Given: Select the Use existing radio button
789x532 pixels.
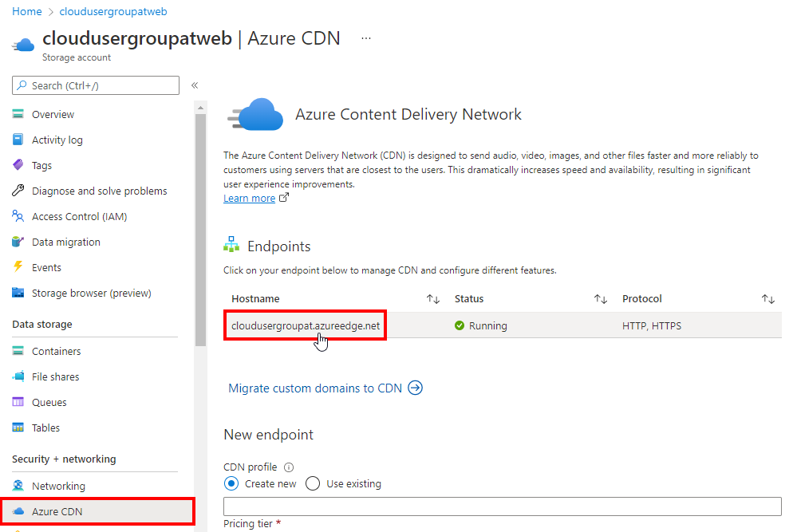Looking at the screenshot, I should click(313, 483).
